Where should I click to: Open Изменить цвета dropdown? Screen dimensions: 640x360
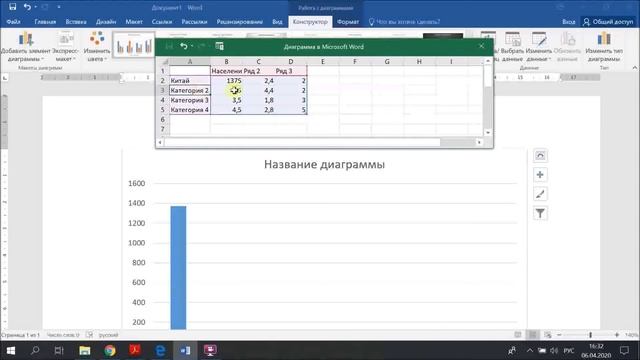click(97, 47)
